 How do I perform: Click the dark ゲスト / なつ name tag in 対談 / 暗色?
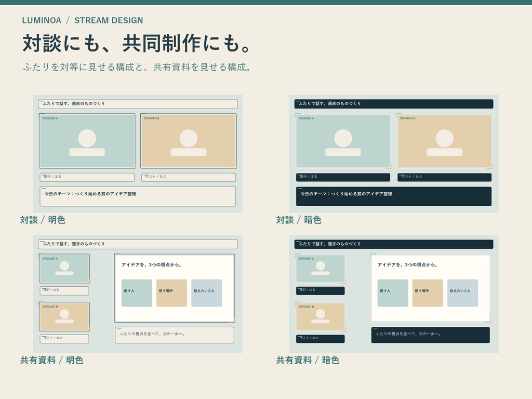445,177
